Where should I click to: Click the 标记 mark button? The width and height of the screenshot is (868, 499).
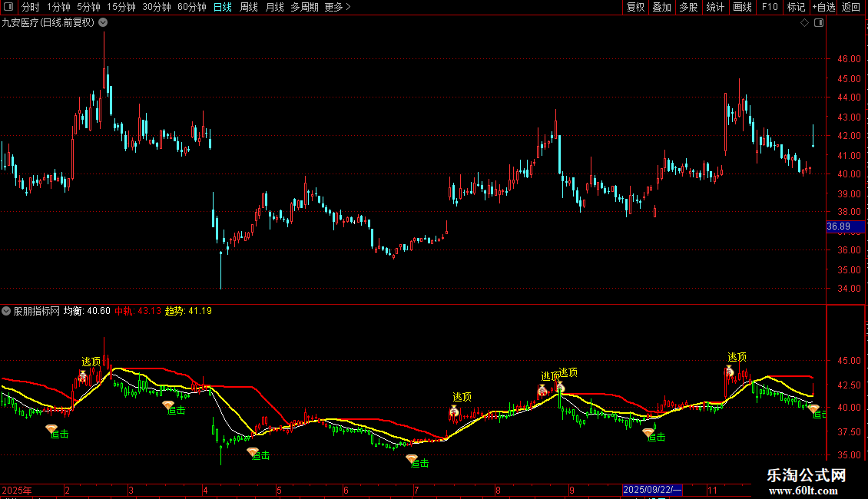tap(796, 7)
